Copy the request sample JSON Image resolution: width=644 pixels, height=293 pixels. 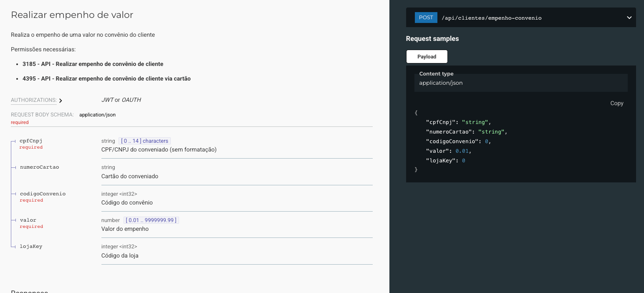point(616,103)
